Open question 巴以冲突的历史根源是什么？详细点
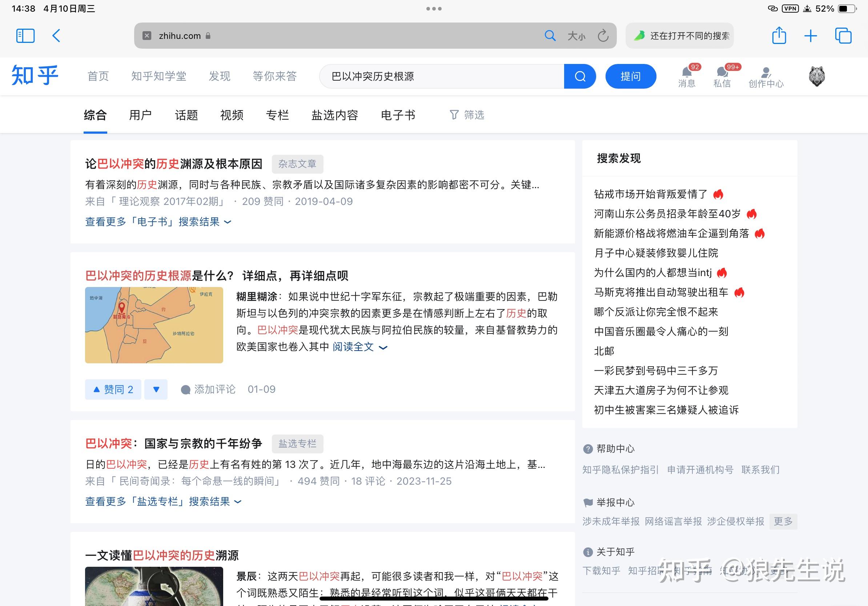Viewport: 868px width, 606px height. coord(217,275)
